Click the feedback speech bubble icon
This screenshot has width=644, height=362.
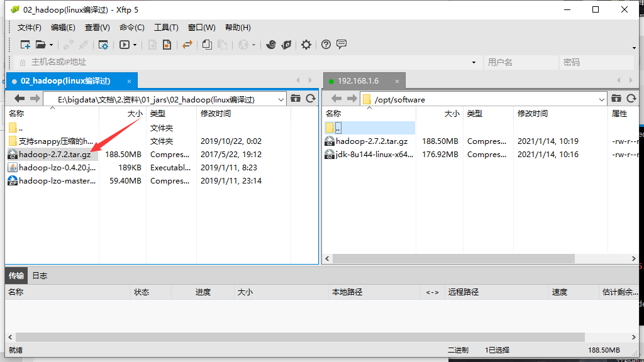(x=341, y=44)
